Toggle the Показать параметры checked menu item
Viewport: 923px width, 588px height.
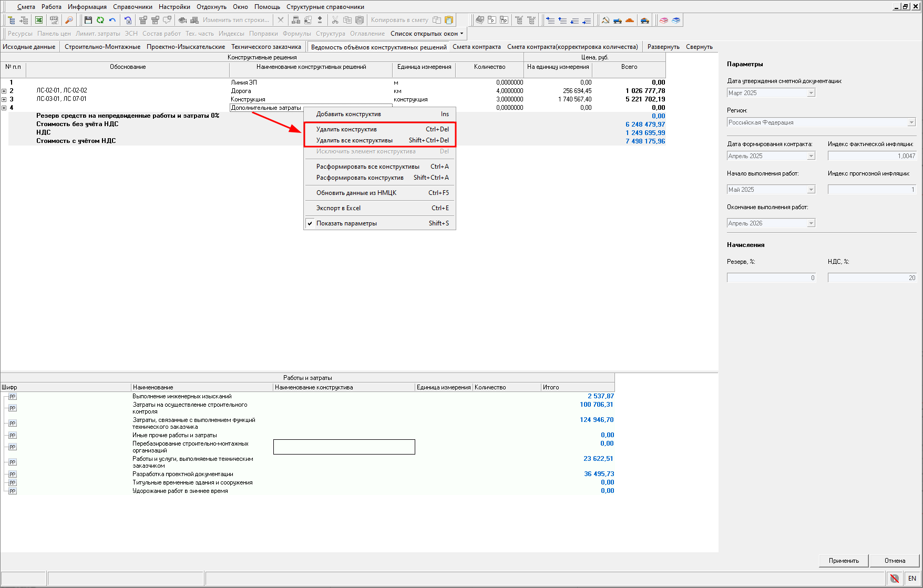[346, 223]
